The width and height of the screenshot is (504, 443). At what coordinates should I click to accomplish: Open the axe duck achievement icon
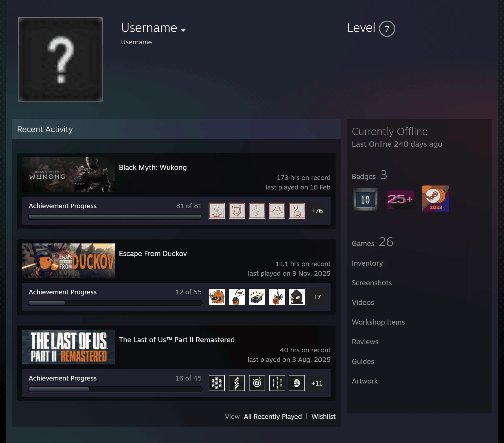pyautogui.click(x=277, y=297)
